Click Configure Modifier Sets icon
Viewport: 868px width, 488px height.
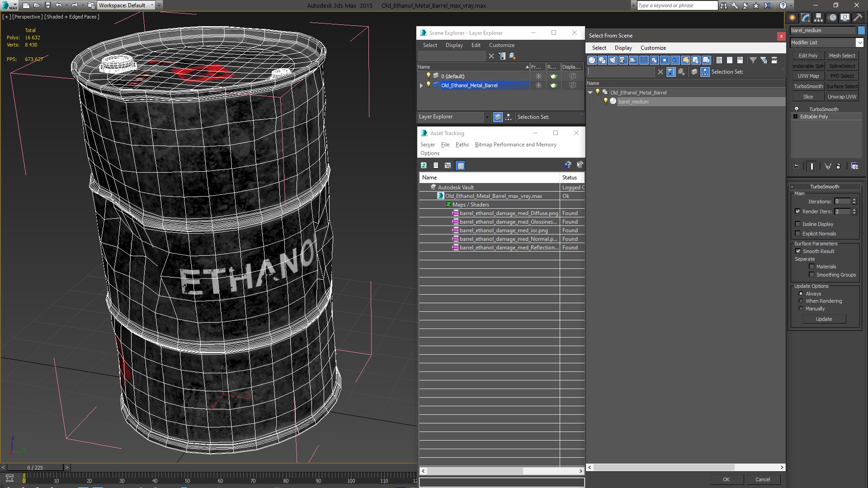coord(854,166)
